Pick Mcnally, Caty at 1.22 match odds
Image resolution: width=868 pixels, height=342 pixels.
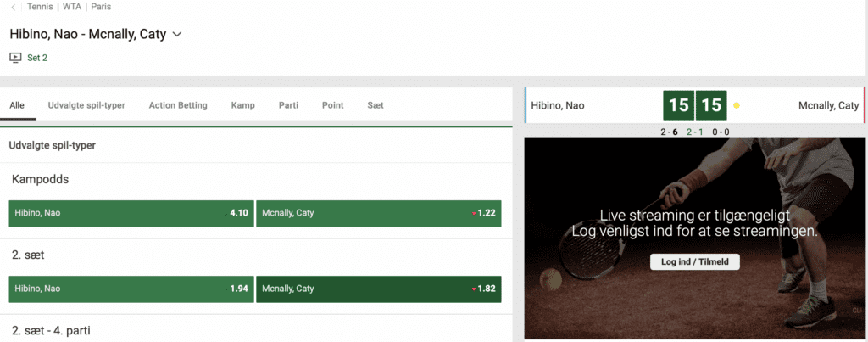pos(378,213)
